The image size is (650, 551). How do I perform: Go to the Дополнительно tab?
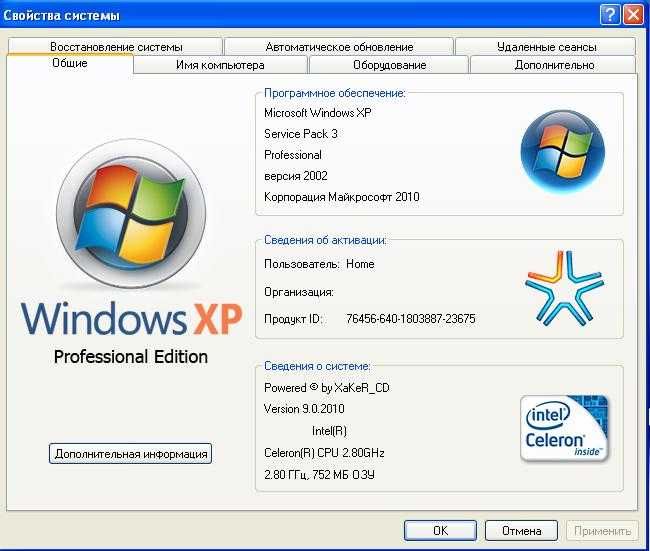(x=554, y=65)
